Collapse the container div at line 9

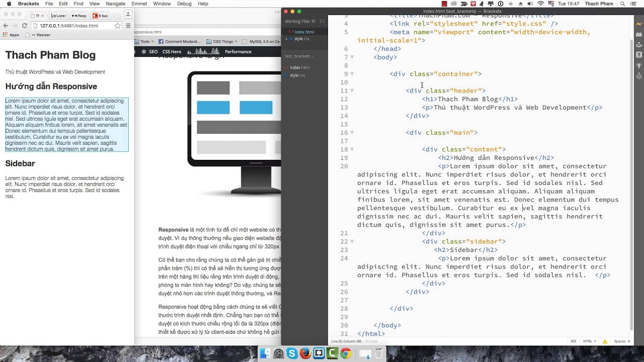point(352,74)
